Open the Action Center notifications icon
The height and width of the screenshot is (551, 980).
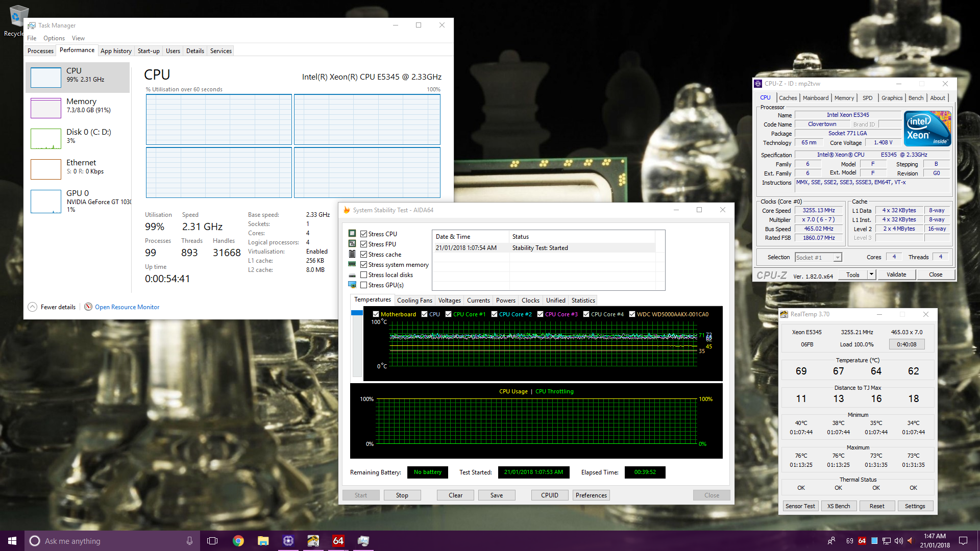[963, 541]
